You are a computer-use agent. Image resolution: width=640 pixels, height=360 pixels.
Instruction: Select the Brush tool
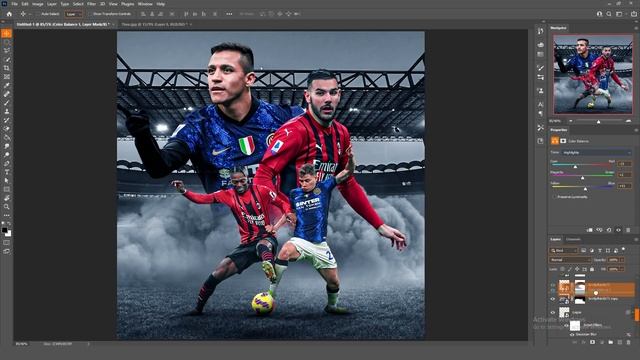[x=7, y=102]
